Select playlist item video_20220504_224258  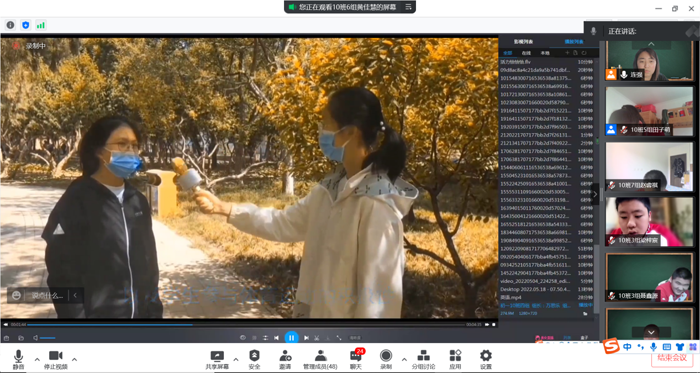[546, 281]
